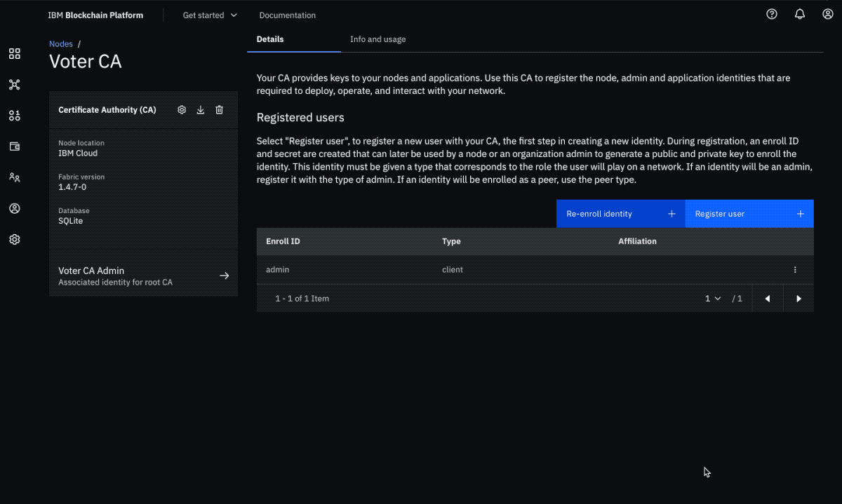Open the Wallet sidebar icon

(14, 147)
